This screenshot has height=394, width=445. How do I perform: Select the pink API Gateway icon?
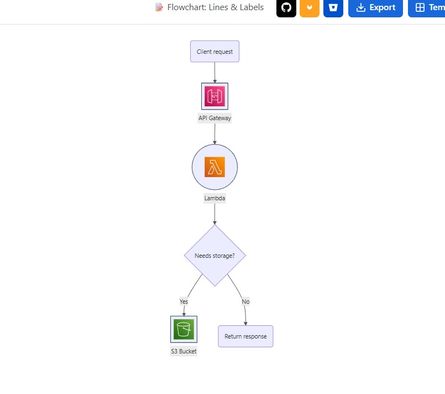[x=215, y=96]
